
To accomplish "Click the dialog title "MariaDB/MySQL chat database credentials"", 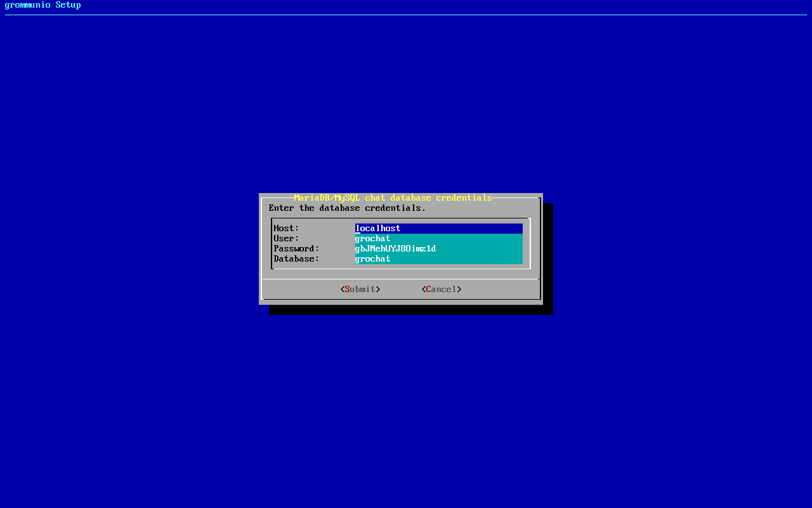I will coord(393,198).
